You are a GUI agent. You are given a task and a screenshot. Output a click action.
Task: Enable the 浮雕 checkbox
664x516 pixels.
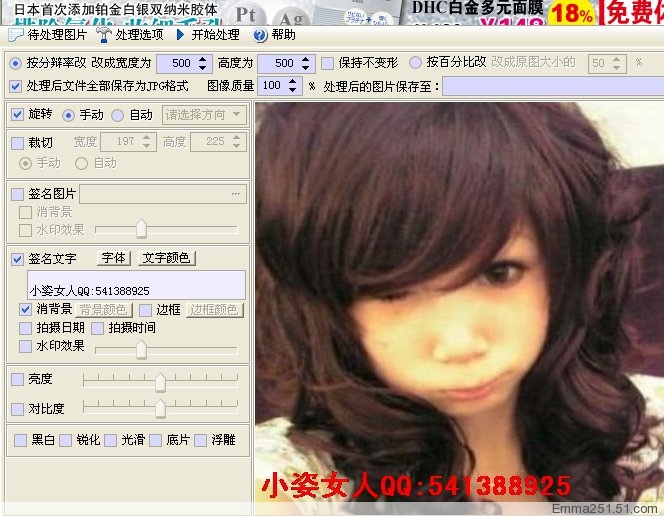pos(200,440)
